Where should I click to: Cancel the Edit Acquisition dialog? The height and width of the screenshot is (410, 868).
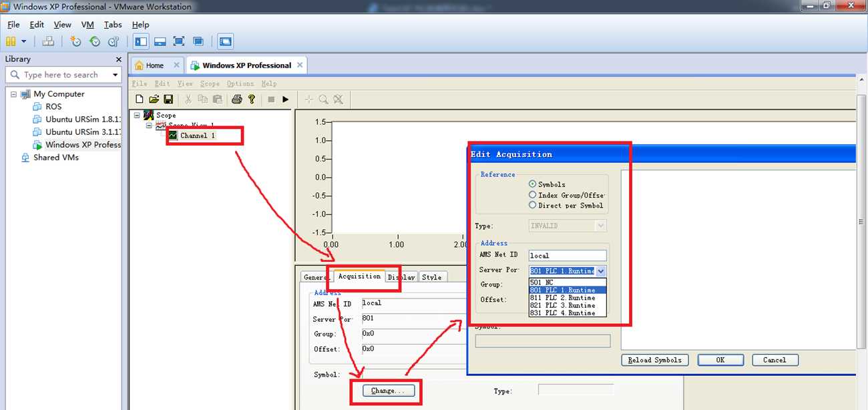(775, 360)
